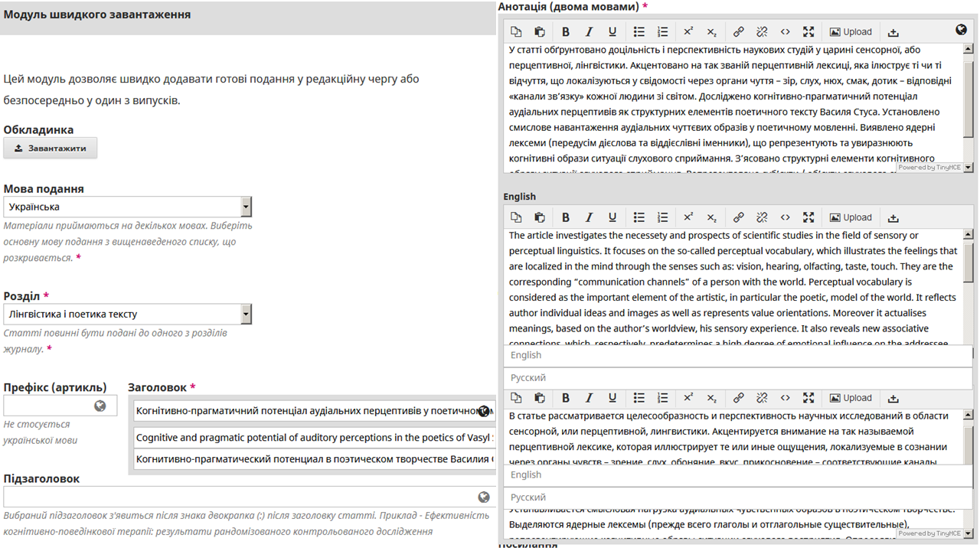Image resolution: width=980 pixels, height=551 pixels.
Task: Click the Завантажити cover upload button
Action: point(51,148)
